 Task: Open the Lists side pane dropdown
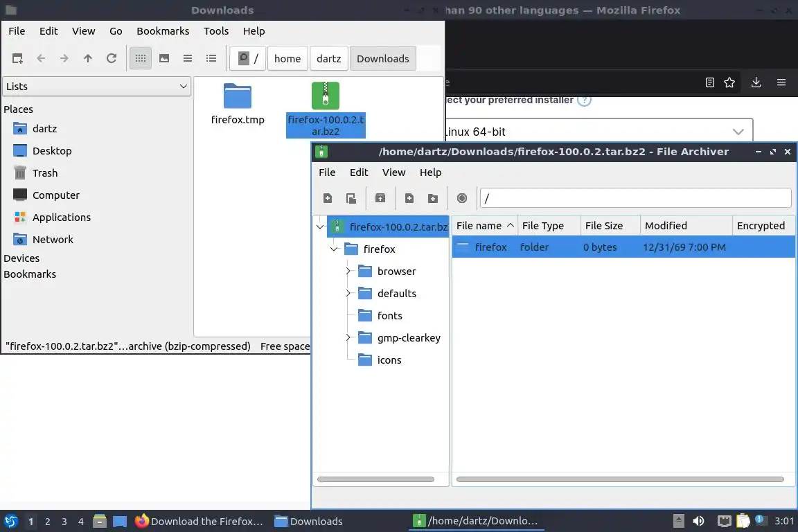pyautogui.click(x=97, y=87)
